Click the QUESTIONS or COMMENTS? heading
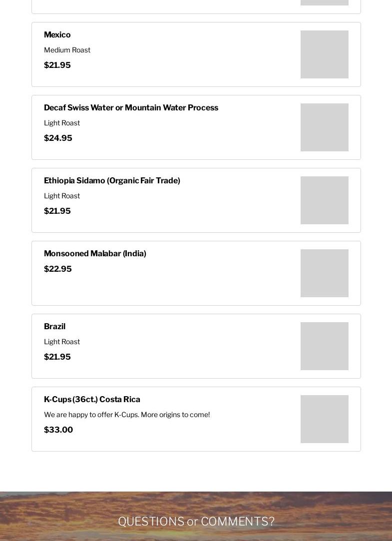This screenshot has width=392, height=541. [196, 522]
